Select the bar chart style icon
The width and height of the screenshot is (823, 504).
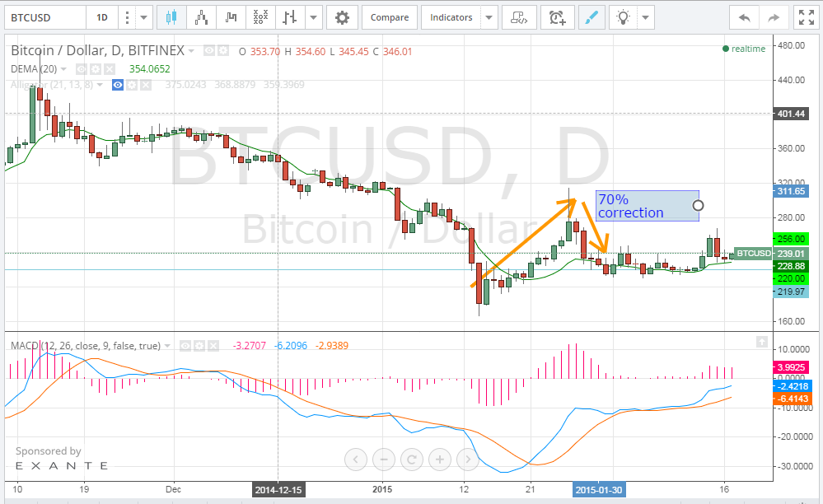point(289,16)
